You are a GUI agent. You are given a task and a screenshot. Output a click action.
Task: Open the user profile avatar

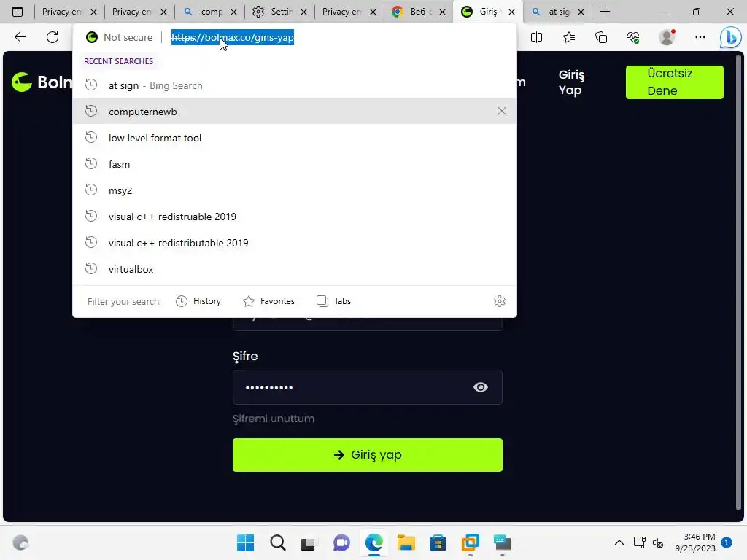(667, 37)
